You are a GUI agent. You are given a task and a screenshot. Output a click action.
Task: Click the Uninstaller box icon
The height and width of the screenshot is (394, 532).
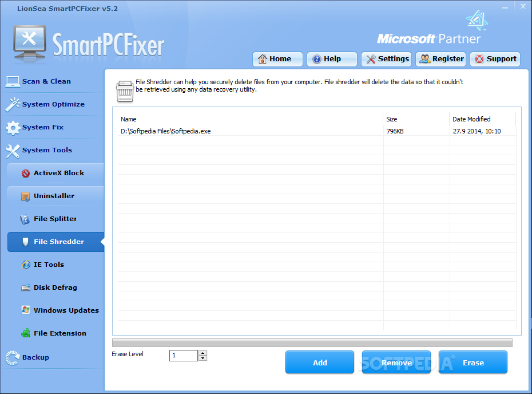[25, 196]
